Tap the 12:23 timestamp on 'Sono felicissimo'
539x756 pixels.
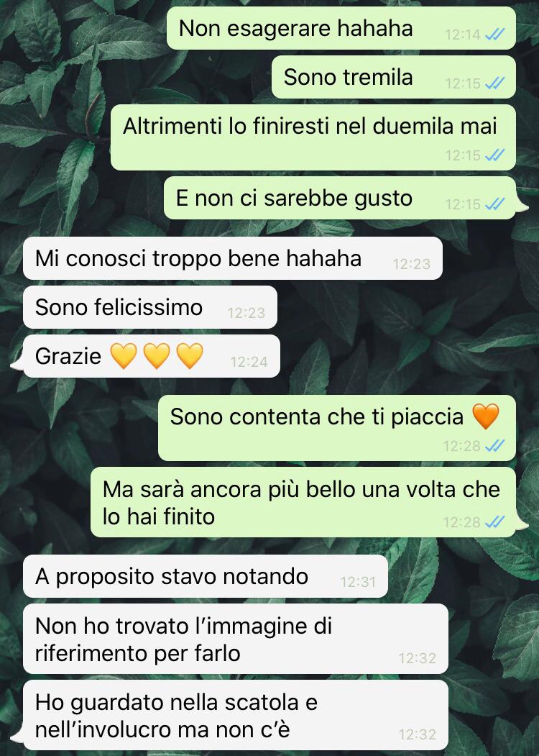click(x=246, y=313)
